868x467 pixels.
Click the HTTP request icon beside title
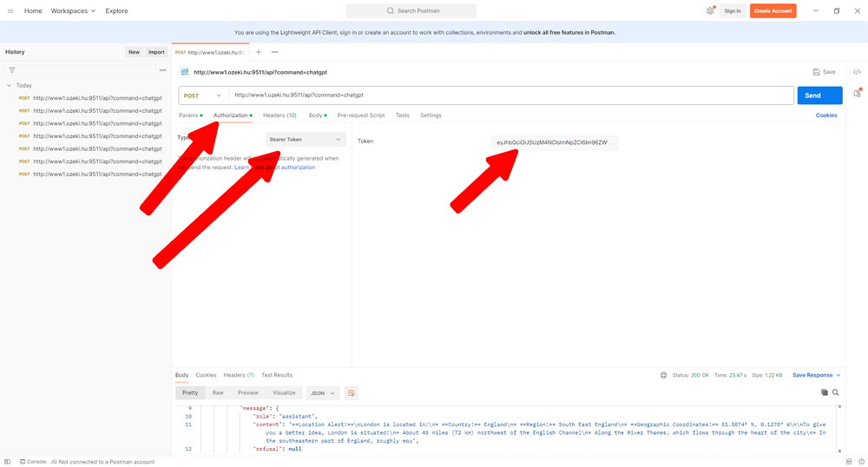click(x=185, y=72)
